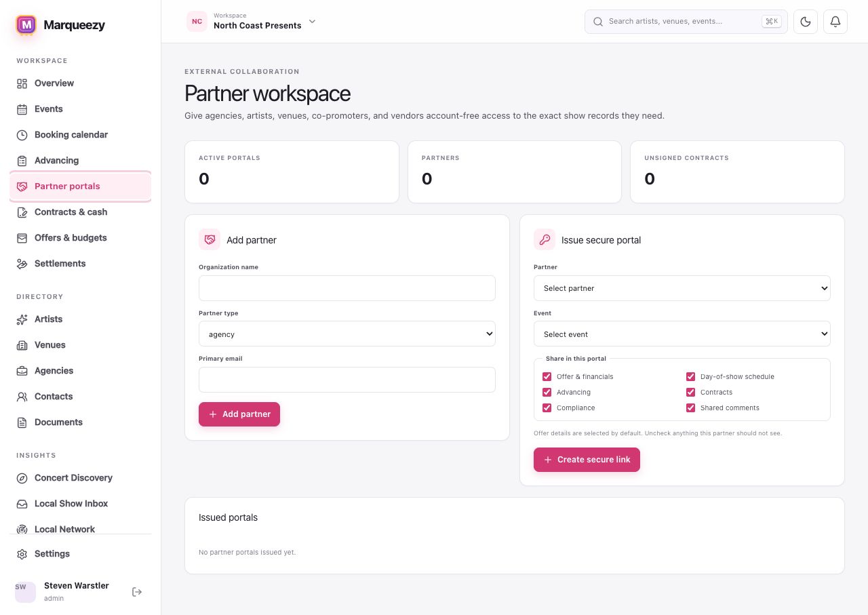Click the Add partner button
This screenshot has width=868, height=615.
[x=239, y=414]
